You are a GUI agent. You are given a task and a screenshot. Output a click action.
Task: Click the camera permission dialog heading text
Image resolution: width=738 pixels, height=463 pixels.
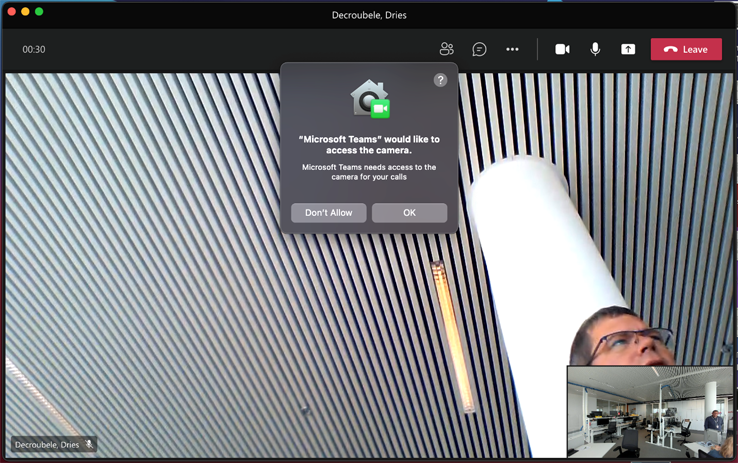tap(369, 145)
